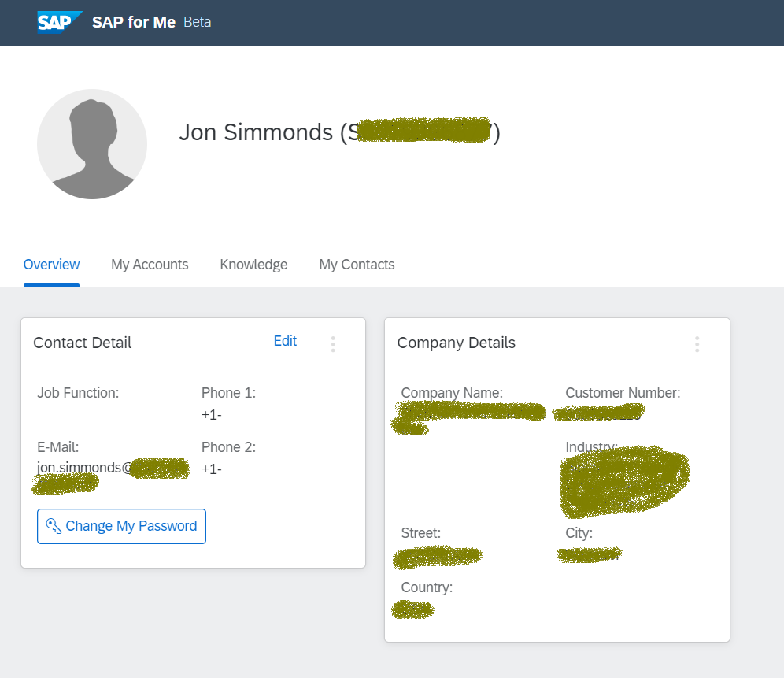Switch to the Overview tab
Screen dimensions: 784x678
(x=51, y=265)
